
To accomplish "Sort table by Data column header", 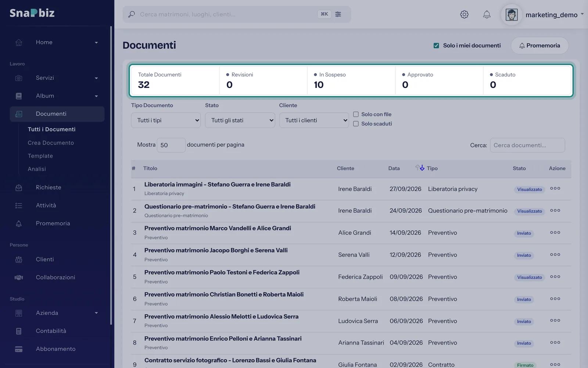I will tap(394, 169).
